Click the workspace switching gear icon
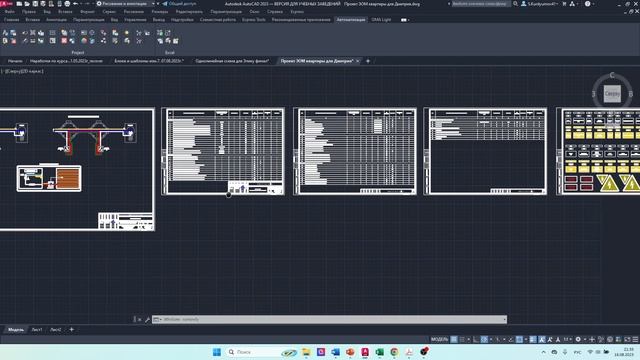This screenshot has width=640, height=360. pos(578,339)
